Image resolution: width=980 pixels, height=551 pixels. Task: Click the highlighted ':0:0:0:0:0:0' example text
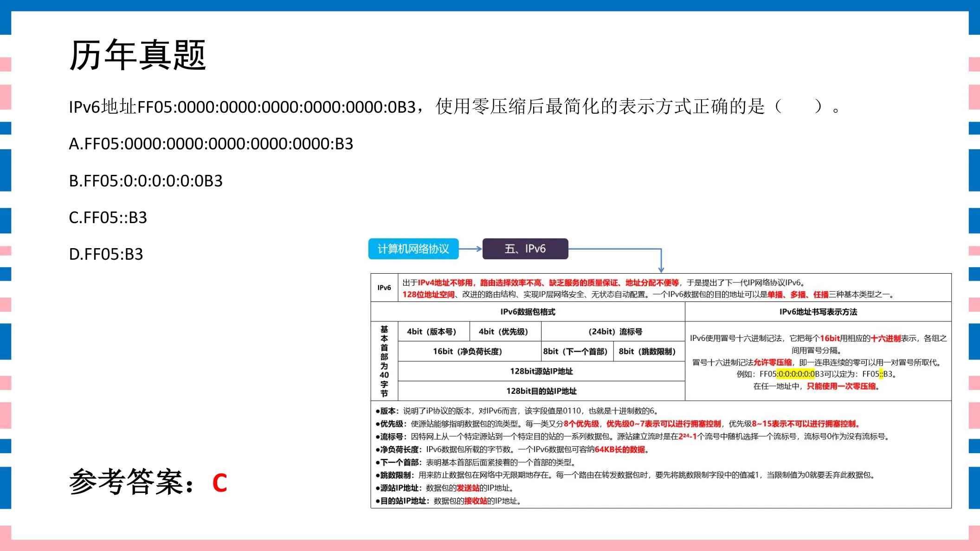(796, 374)
